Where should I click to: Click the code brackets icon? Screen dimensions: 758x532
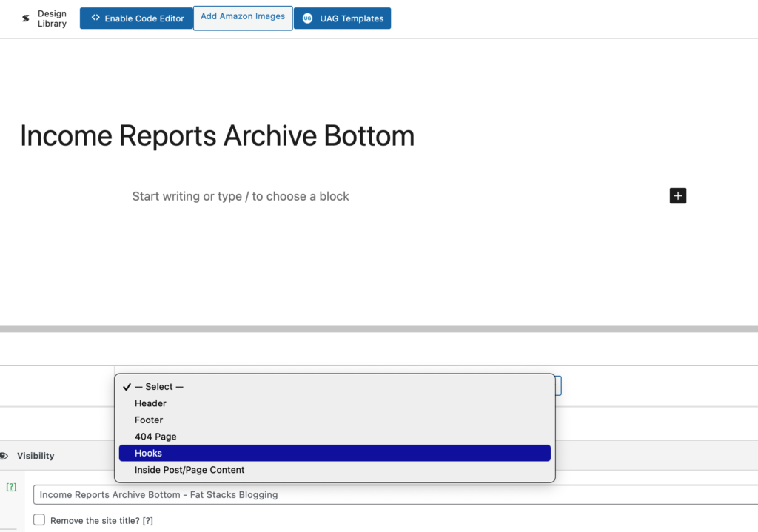[x=95, y=18]
